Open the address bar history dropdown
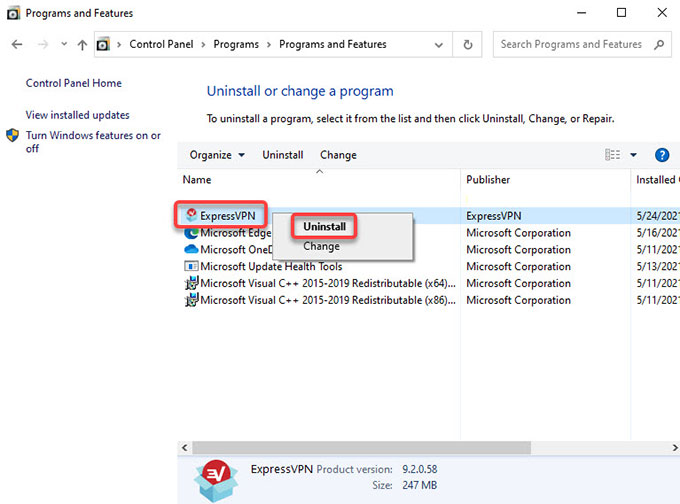 439,45
